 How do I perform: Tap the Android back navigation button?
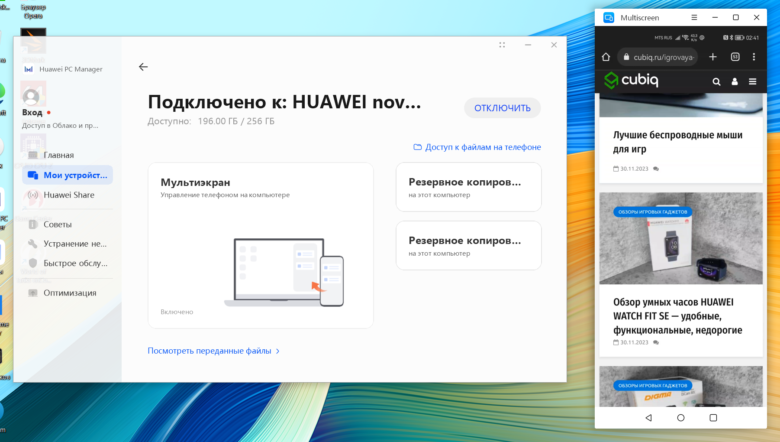click(648, 418)
